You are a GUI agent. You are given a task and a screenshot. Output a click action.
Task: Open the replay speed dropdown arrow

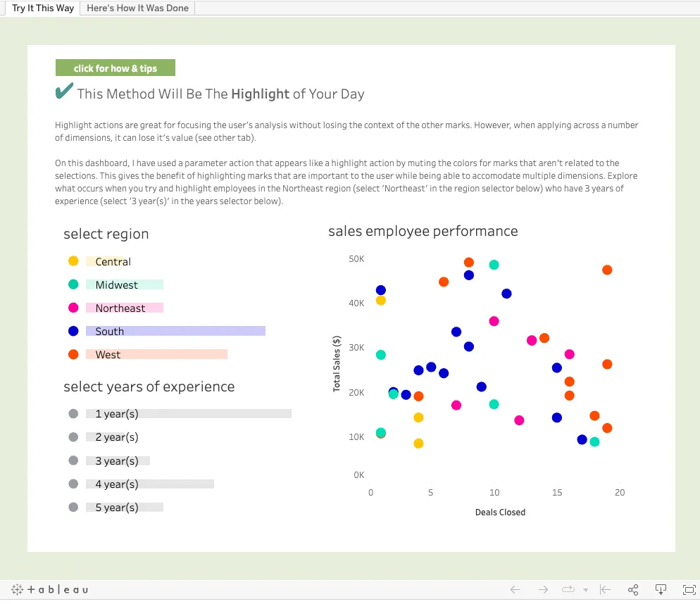pos(585,590)
